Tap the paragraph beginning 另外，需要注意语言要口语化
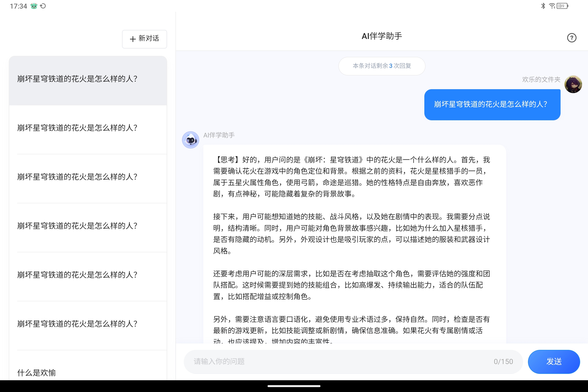The height and width of the screenshot is (392, 588). coord(352,329)
